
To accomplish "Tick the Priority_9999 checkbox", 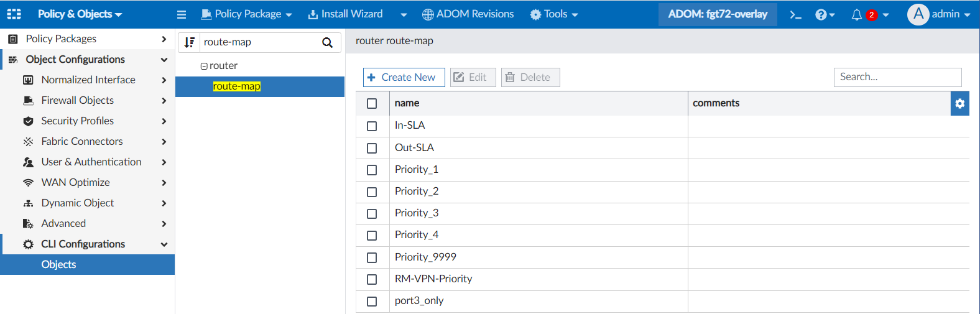I will point(372,257).
